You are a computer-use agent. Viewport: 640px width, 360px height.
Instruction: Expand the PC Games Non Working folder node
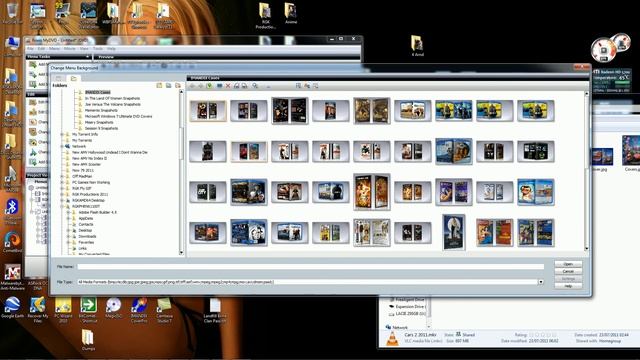62,182
